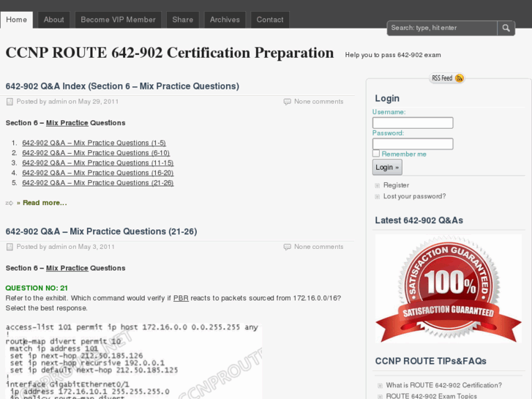Toggle the Remember me checkbox
This screenshot has height=399, width=532.
(376, 154)
